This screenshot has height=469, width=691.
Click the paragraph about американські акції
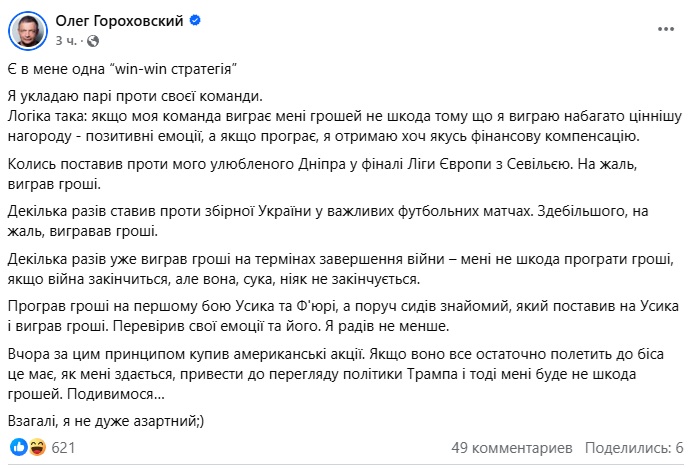click(336, 374)
